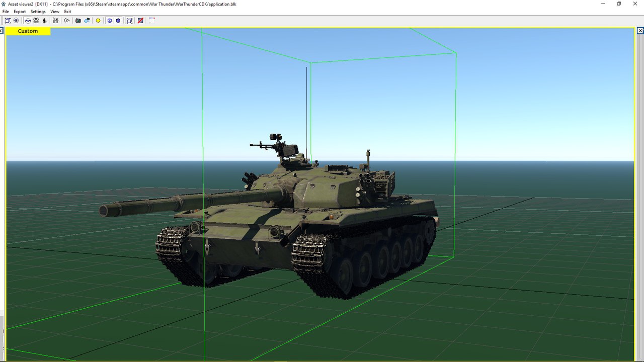Open the sliders settings icon in toolbar
The width and height of the screenshot is (644, 362).
(x=55, y=21)
